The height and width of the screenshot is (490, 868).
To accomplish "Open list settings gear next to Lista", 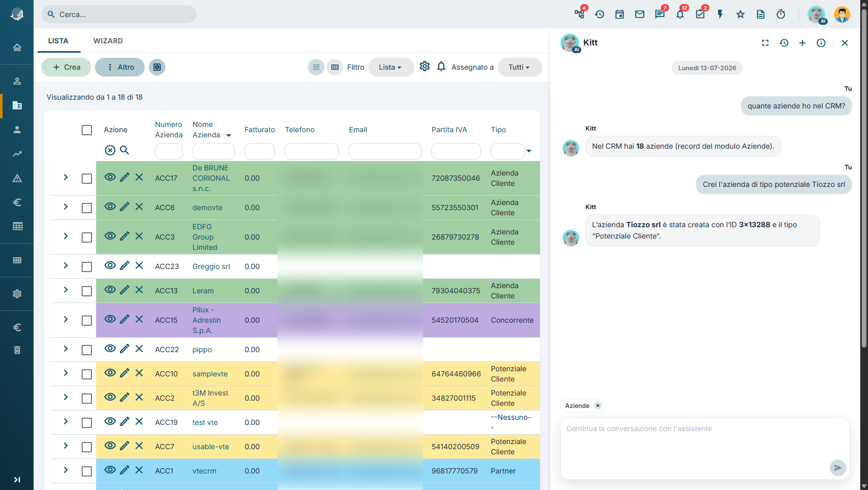I will (x=425, y=66).
